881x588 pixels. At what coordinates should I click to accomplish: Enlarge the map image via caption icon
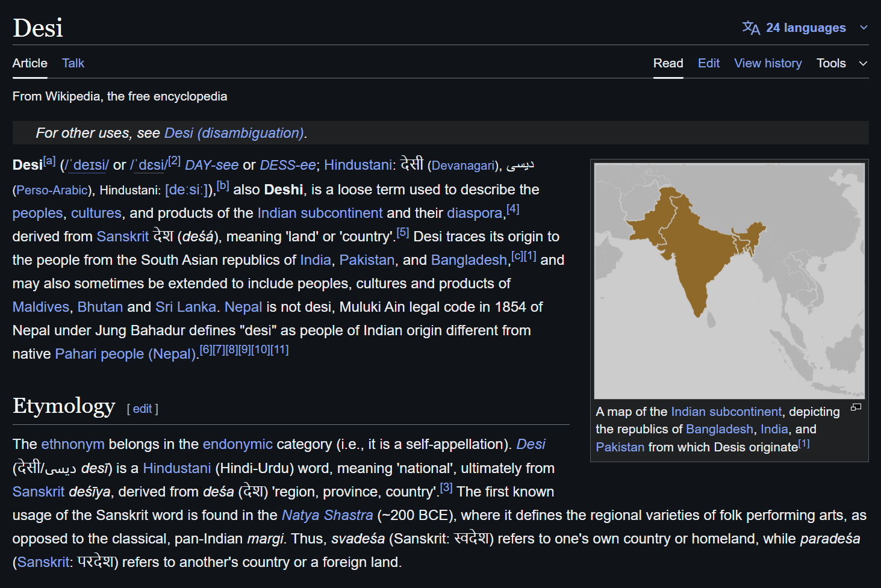(856, 407)
